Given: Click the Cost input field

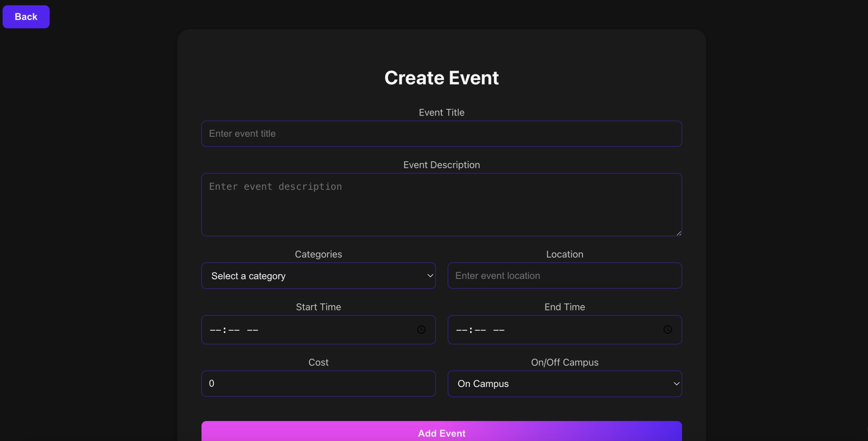Looking at the screenshot, I should 318,384.
